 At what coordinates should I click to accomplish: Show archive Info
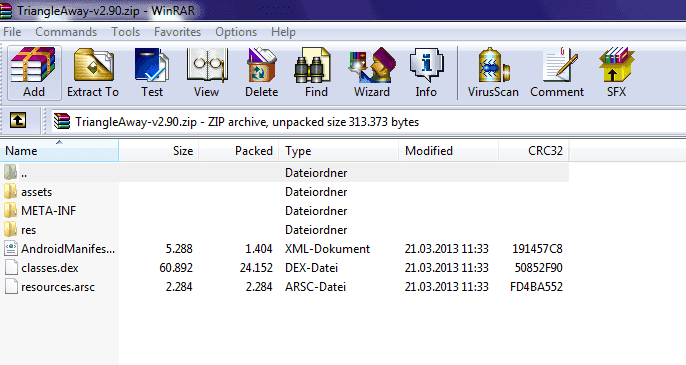[x=426, y=73]
